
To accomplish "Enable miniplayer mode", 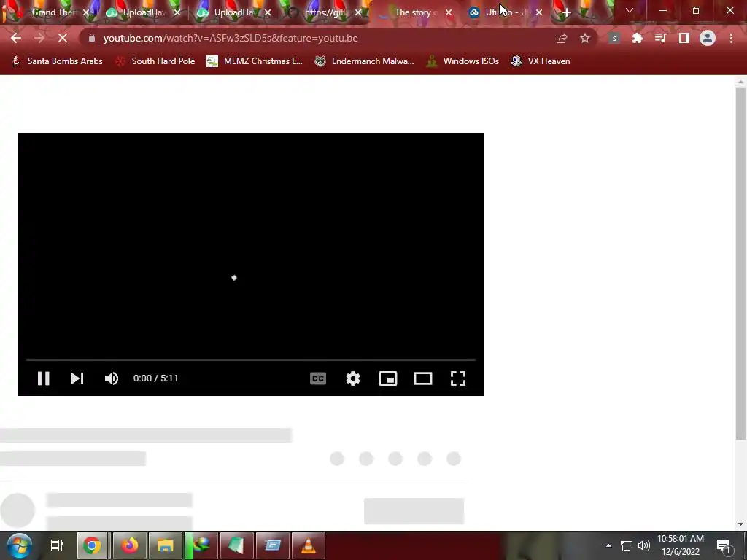I will click(x=388, y=378).
